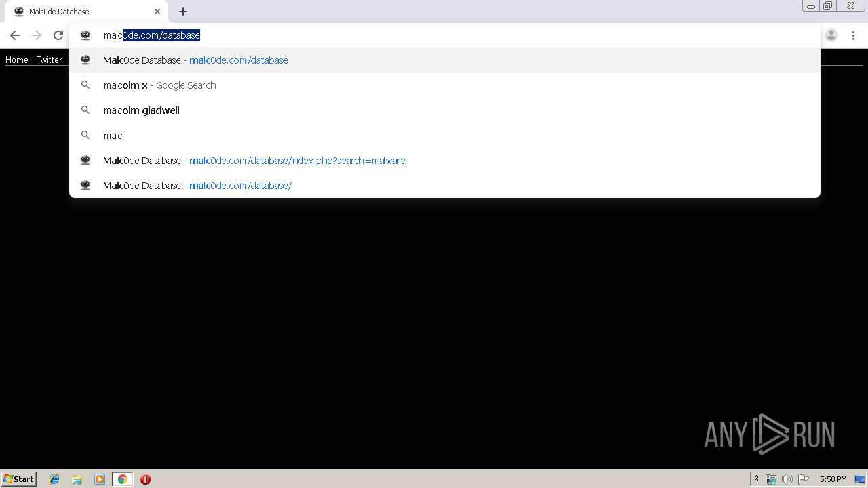Launch Internet Explorer from taskbar
The image size is (868, 488).
tap(54, 479)
